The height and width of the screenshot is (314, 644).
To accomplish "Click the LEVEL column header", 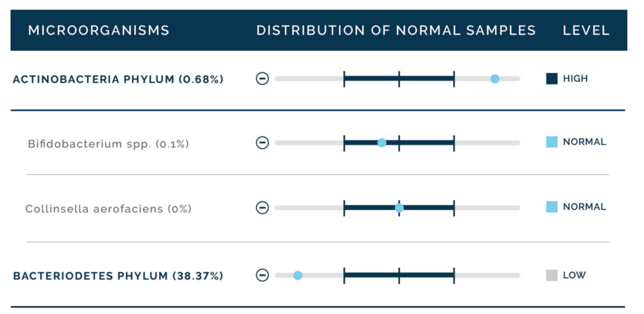I will [x=586, y=30].
